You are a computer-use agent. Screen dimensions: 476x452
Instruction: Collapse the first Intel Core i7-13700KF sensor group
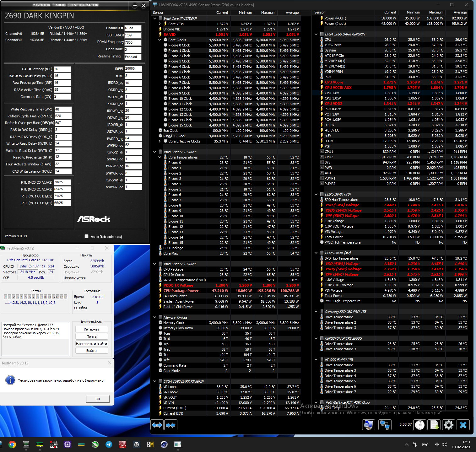click(x=155, y=19)
